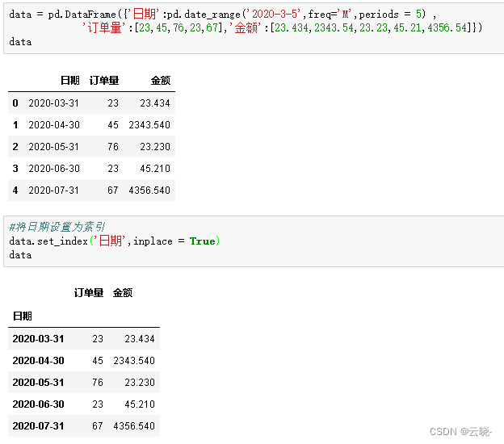
Task: Click the '2020-3-5' date string in code
Action: [x=274, y=15]
